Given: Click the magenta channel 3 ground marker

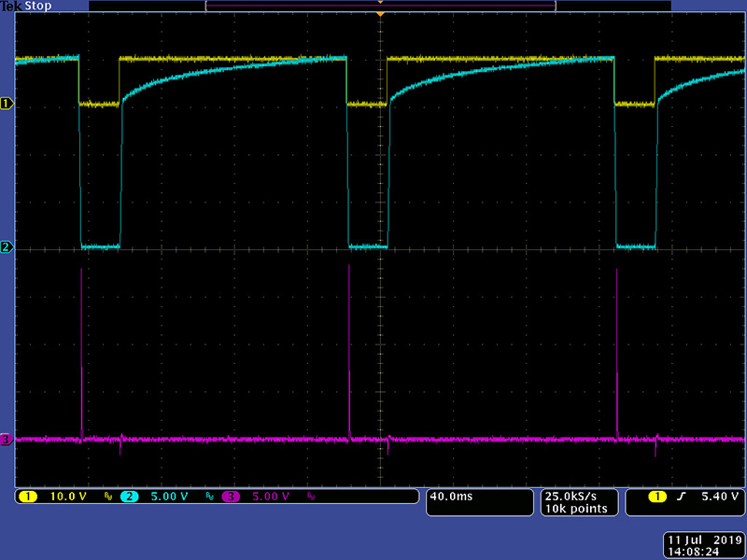Looking at the screenshot, I should coord(7,439).
